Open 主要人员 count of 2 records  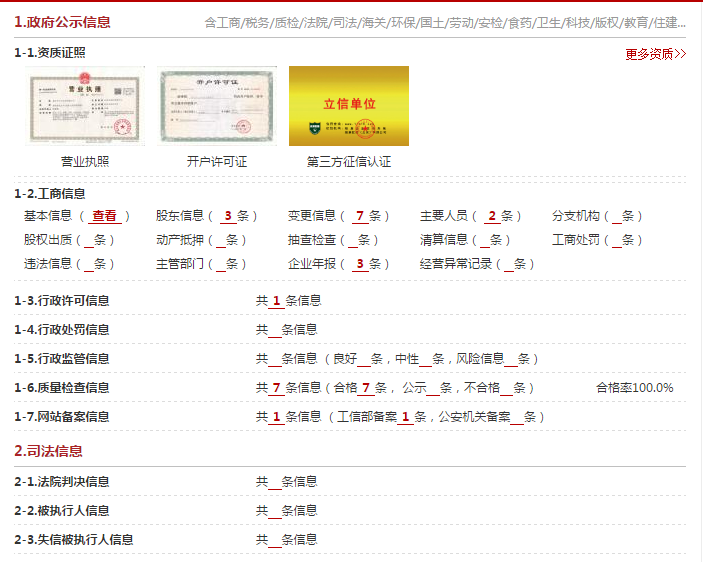(x=492, y=216)
